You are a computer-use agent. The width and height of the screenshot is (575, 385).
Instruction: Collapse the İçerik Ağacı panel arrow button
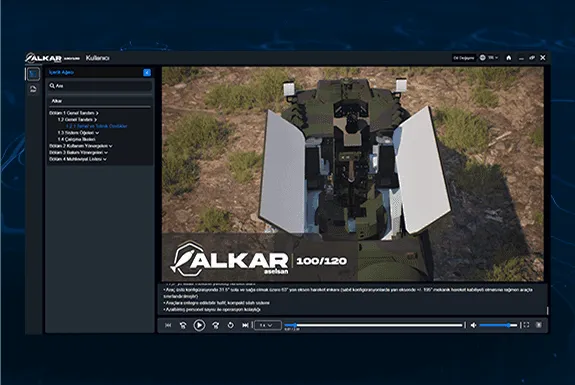[147, 73]
